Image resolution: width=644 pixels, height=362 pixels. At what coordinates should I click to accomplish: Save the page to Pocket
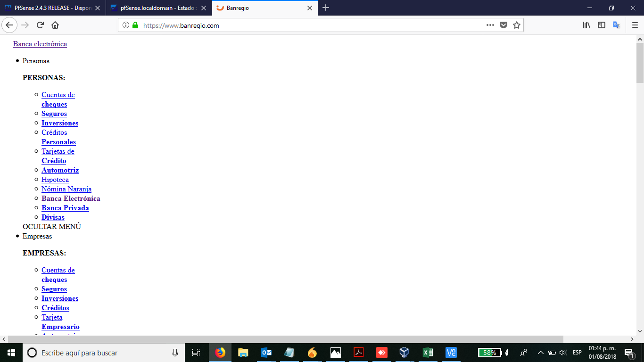coord(504,25)
